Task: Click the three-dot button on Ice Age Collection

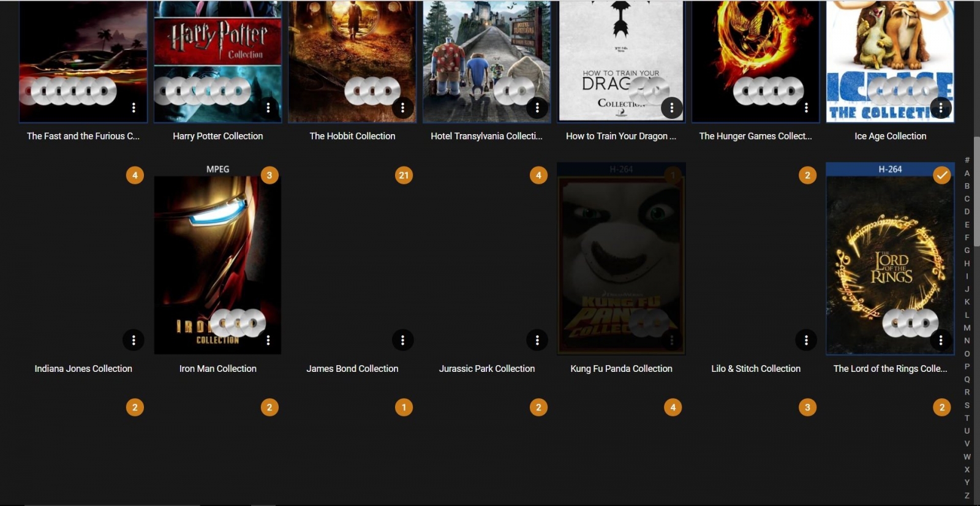Action: [941, 108]
